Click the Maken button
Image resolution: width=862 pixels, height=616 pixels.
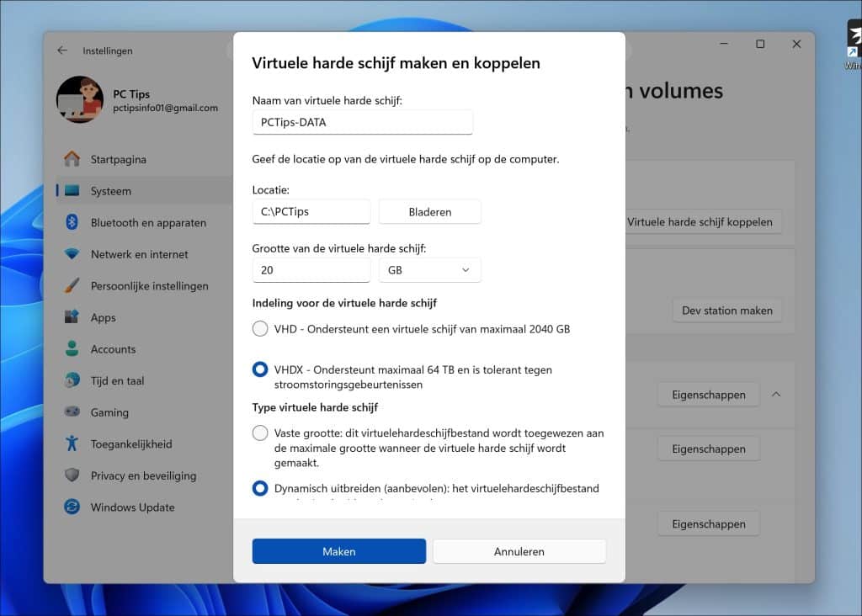pyautogui.click(x=338, y=551)
